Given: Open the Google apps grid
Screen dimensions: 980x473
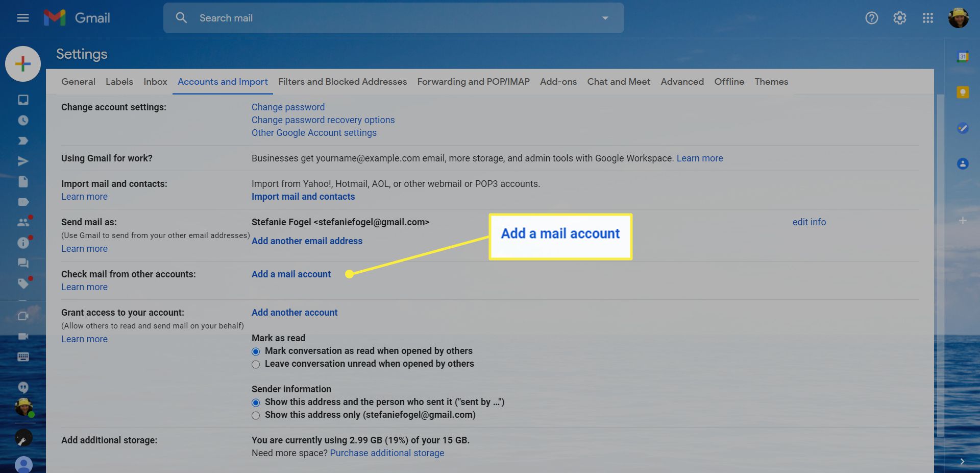Looking at the screenshot, I should tap(927, 18).
